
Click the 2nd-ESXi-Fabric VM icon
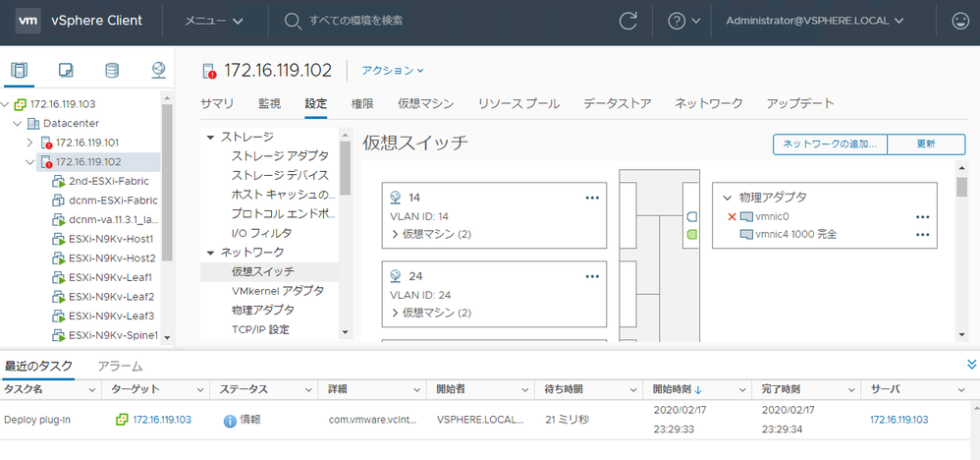[x=59, y=181]
